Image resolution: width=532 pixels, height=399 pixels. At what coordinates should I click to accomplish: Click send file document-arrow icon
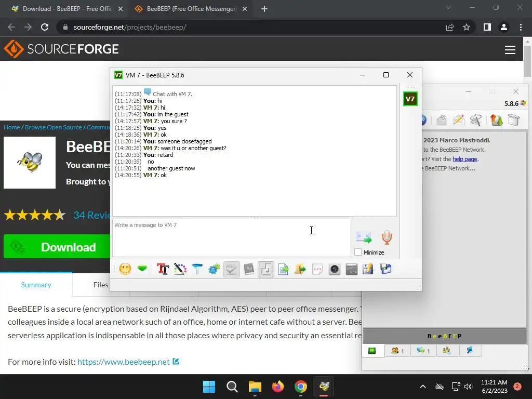pos(283,270)
